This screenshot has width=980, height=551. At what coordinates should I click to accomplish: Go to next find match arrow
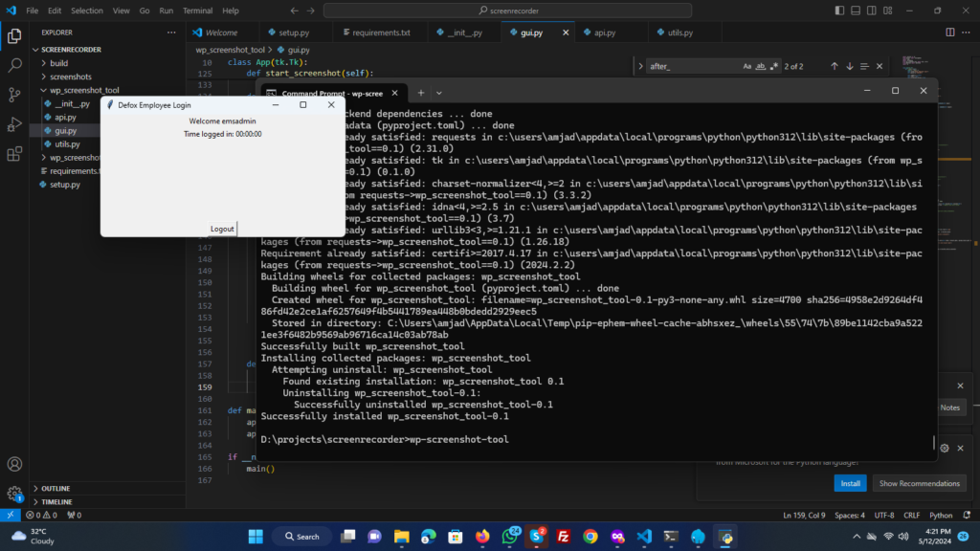850,66
